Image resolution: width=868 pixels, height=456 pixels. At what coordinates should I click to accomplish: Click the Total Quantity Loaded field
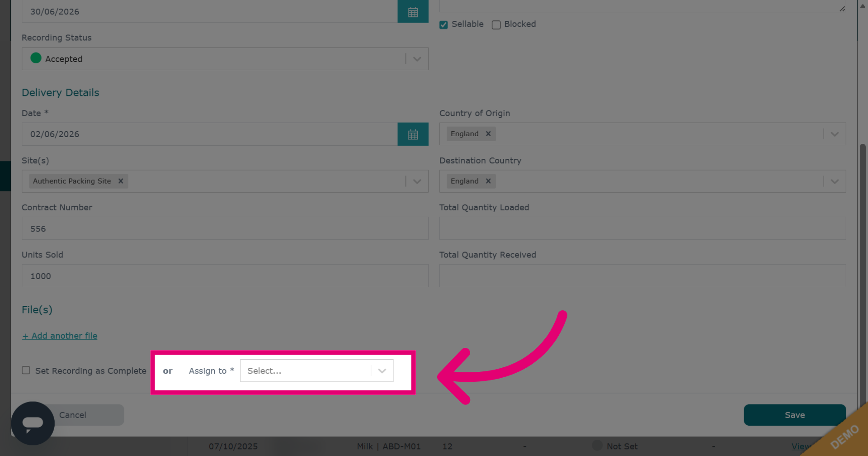coord(642,228)
